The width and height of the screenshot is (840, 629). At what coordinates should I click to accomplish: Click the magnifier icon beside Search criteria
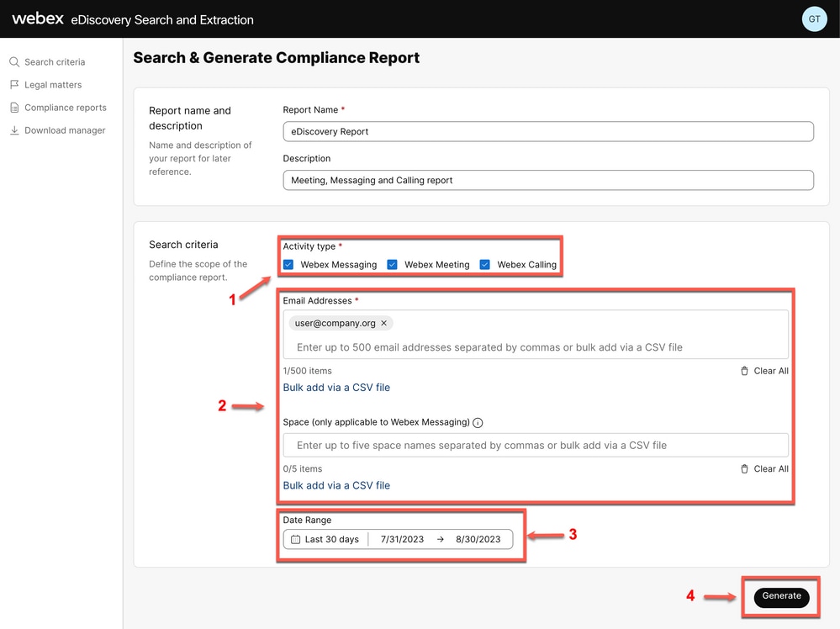pos(14,62)
